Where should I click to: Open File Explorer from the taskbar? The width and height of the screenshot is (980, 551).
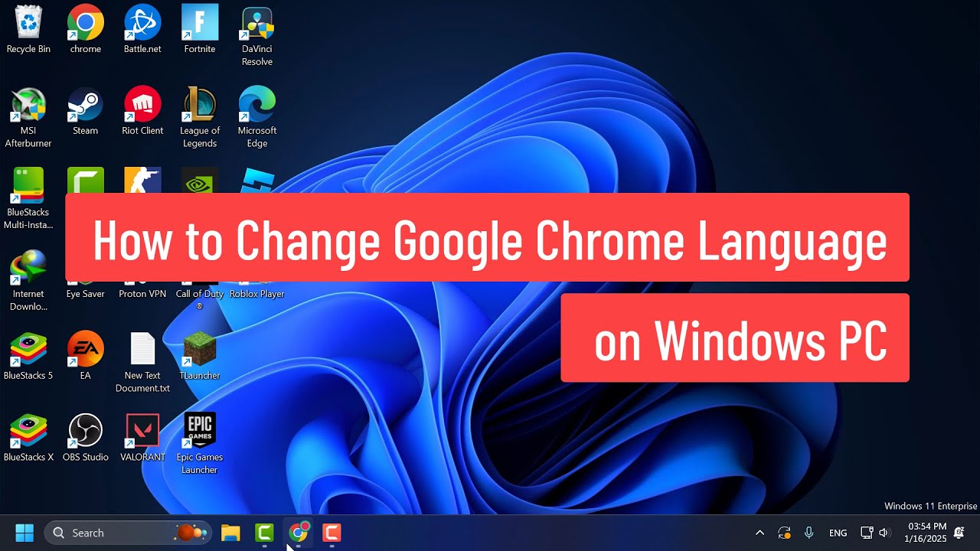tap(230, 533)
